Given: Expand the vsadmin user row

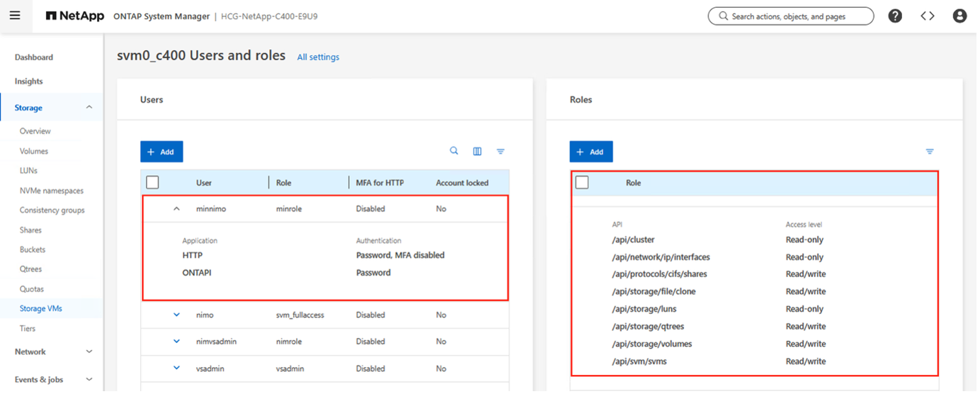Looking at the screenshot, I should point(177,368).
